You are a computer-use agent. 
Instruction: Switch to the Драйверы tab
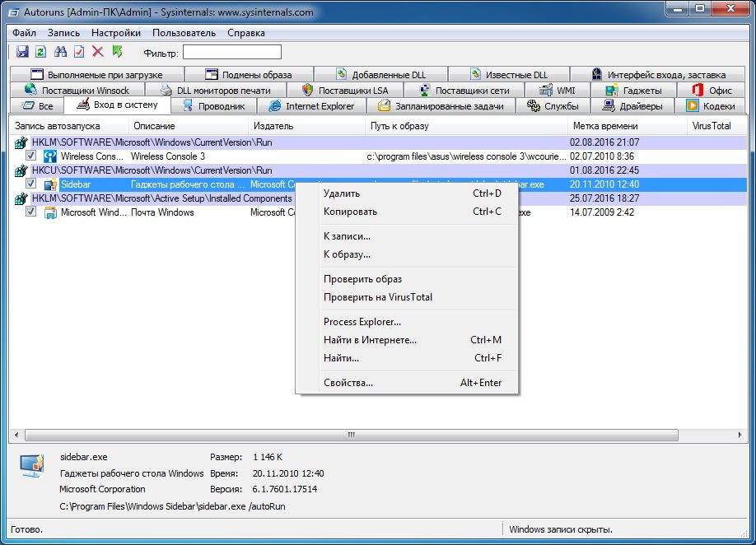(632, 106)
